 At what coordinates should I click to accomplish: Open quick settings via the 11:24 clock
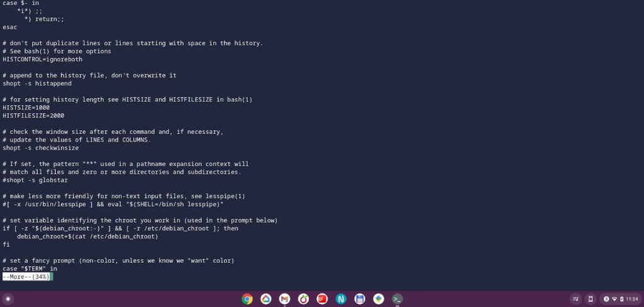point(631,299)
